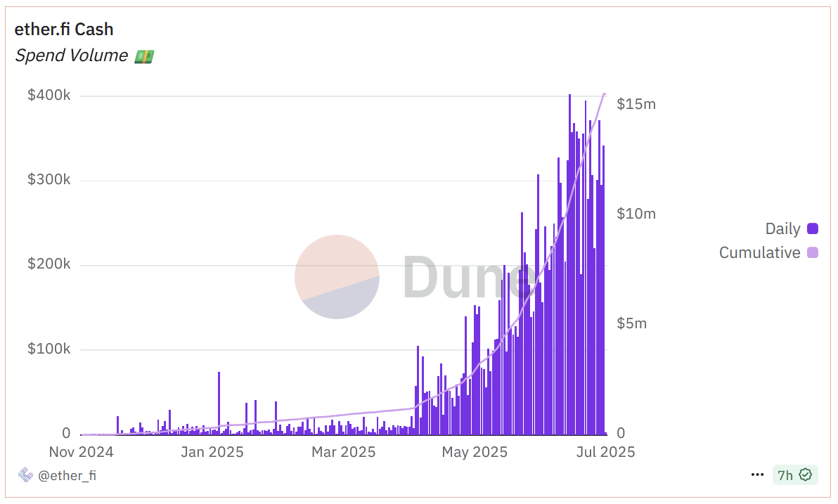Click the Mar 2025 axis label
The image size is (838, 504).
click(x=344, y=452)
